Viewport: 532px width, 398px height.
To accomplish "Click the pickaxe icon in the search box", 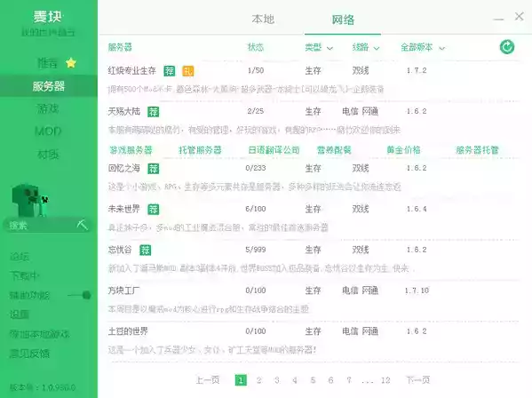I will [82, 225].
